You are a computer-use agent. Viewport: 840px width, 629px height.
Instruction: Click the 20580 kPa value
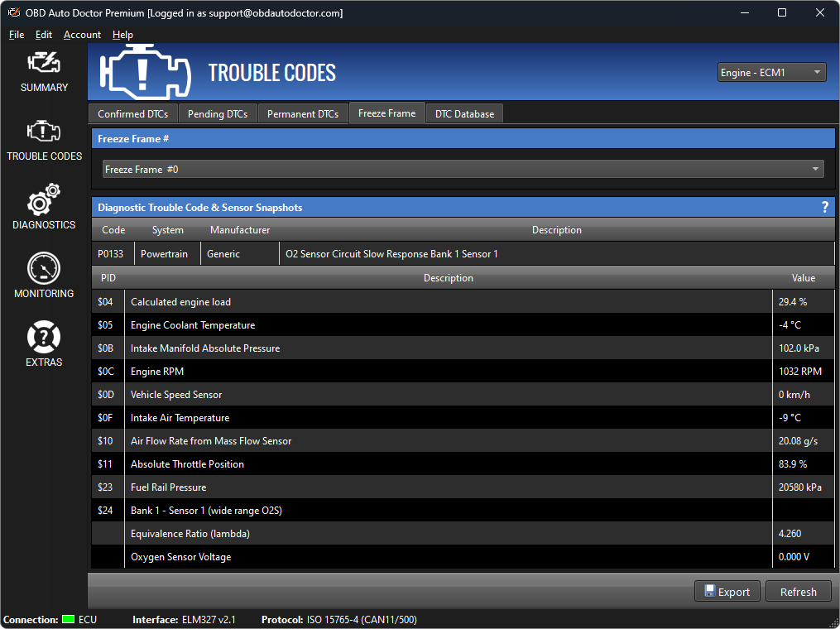click(799, 487)
